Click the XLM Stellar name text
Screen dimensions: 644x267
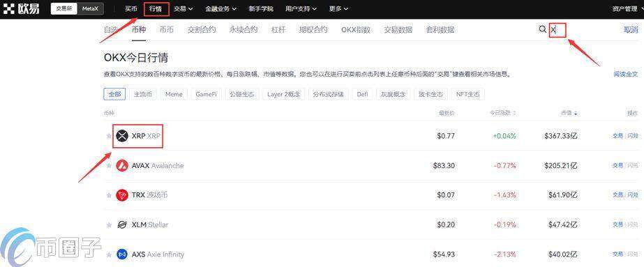click(x=150, y=224)
